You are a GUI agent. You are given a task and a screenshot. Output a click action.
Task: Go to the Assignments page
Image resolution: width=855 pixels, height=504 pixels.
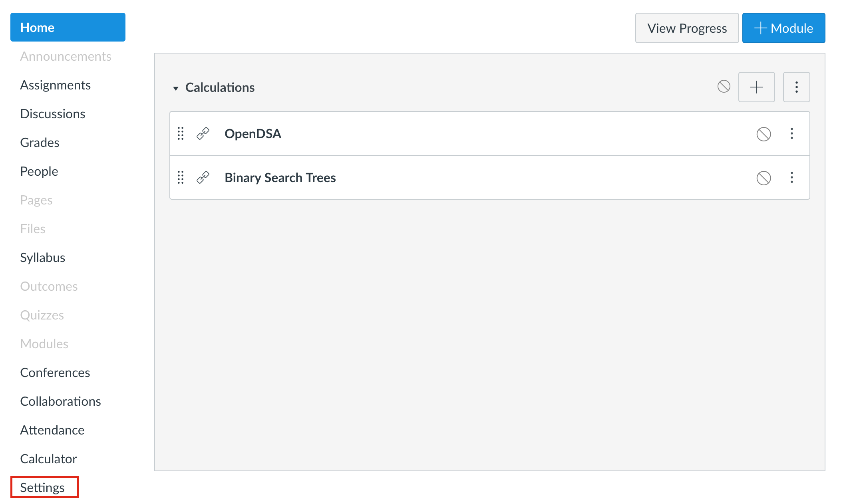point(56,85)
